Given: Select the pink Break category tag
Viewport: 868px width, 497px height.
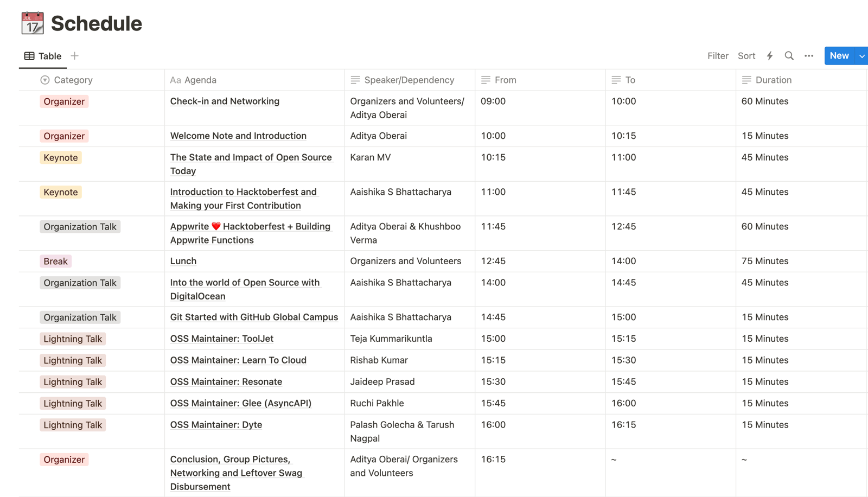Looking at the screenshot, I should click(55, 262).
